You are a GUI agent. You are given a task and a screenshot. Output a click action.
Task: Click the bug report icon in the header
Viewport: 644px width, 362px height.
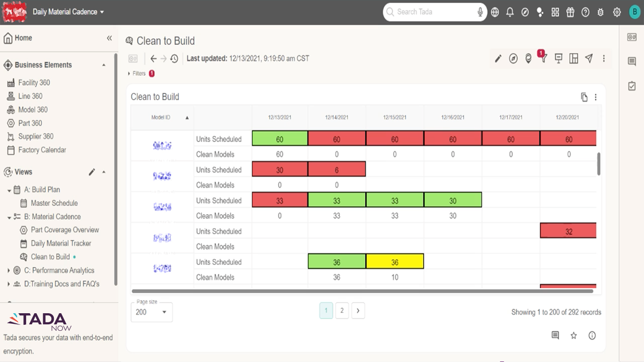[600, 12]
